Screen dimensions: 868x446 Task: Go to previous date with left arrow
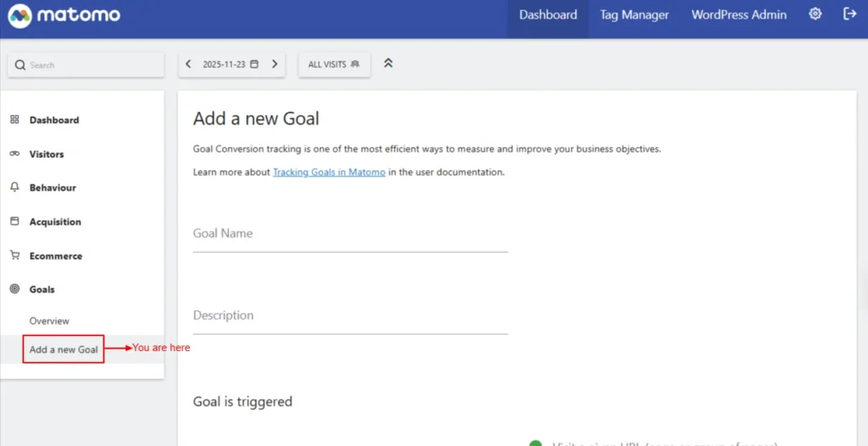tap(188, 64)
